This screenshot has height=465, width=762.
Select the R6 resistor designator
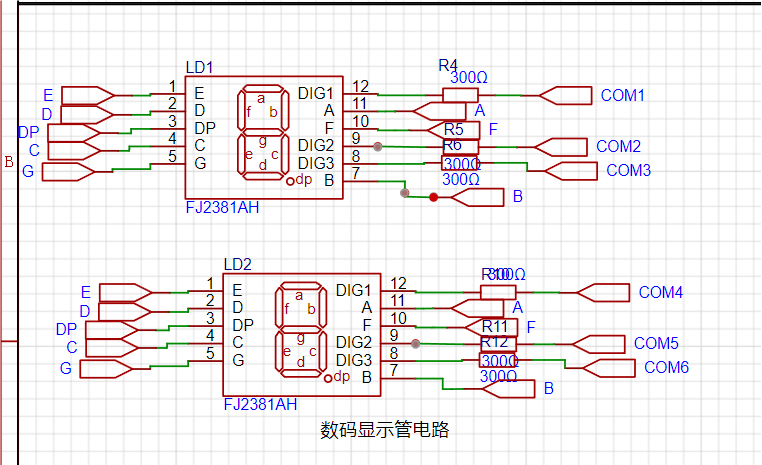452,145
